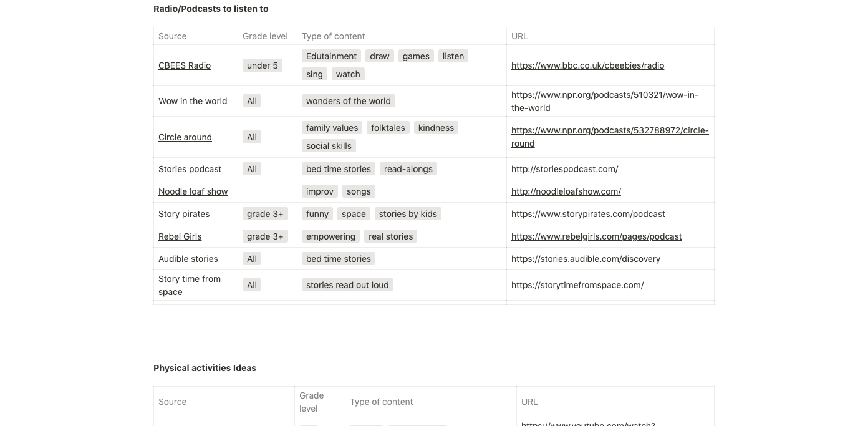Click the 'Physical activities Ideas' heading
This screenshot has height=426, width=868.
coord(205,368)
